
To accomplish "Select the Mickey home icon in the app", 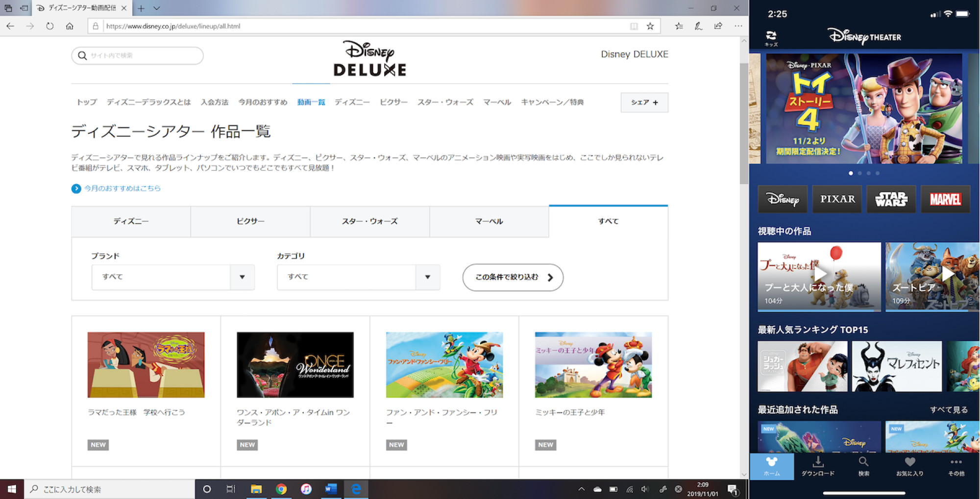I will click(772, 463).
